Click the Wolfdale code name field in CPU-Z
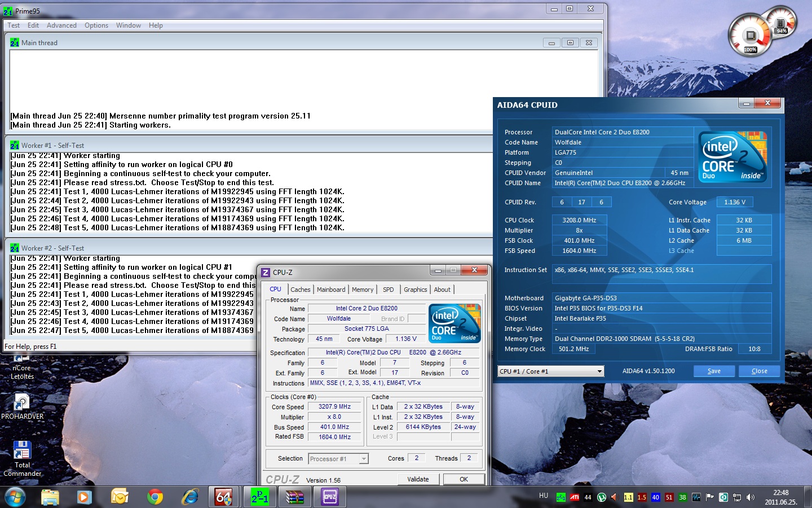Screen dimensions: 812x508 (x=339, y=318)
